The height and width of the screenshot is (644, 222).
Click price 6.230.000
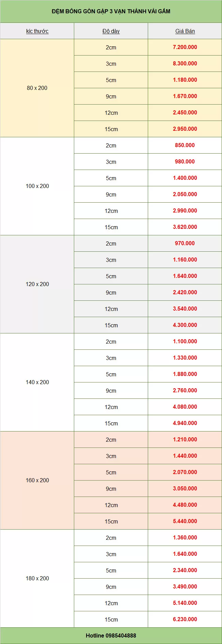pyautogui.click(x=185, y=619)
